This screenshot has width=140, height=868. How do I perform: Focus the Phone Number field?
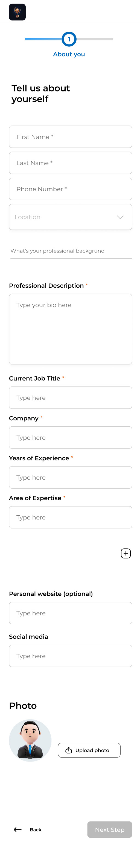coord(71,189)
